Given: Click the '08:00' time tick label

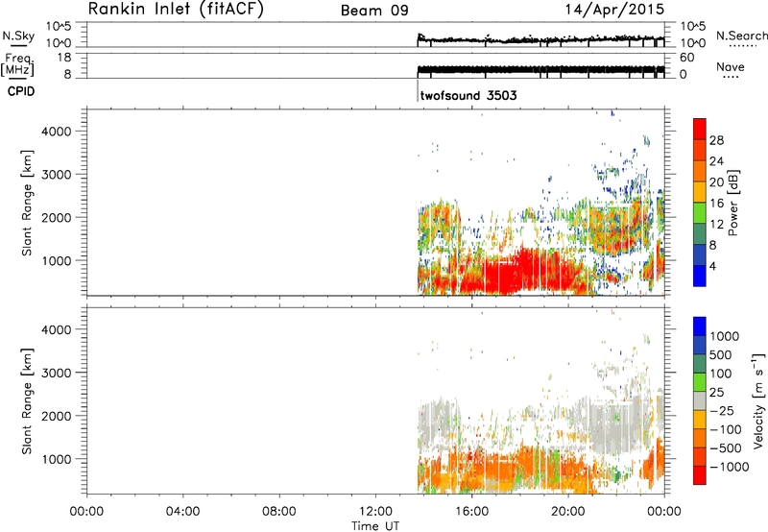Looking at the screenshot, I should point(279,512).
